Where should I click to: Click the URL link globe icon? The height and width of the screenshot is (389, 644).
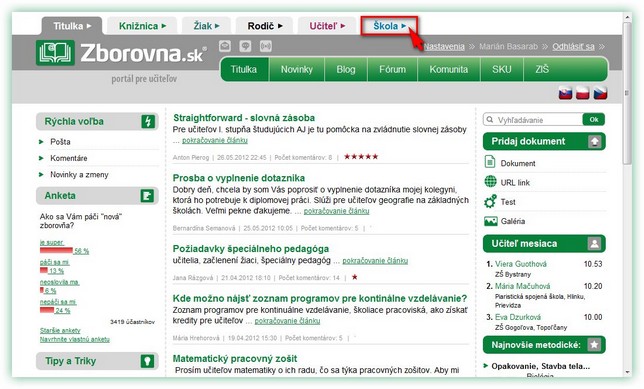pyautogui.click(x=490, y=181)
